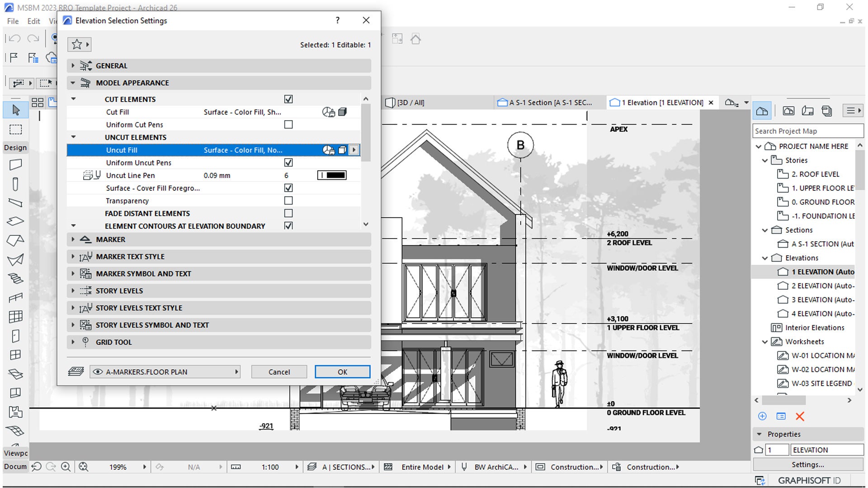868x488 pixels.
Task: Check Uniform Cut Pens
Action: point(288,124)
